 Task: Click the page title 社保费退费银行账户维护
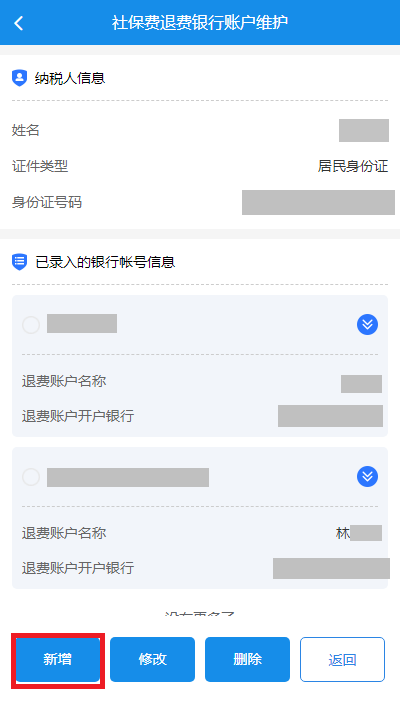[x=200, y=23]
